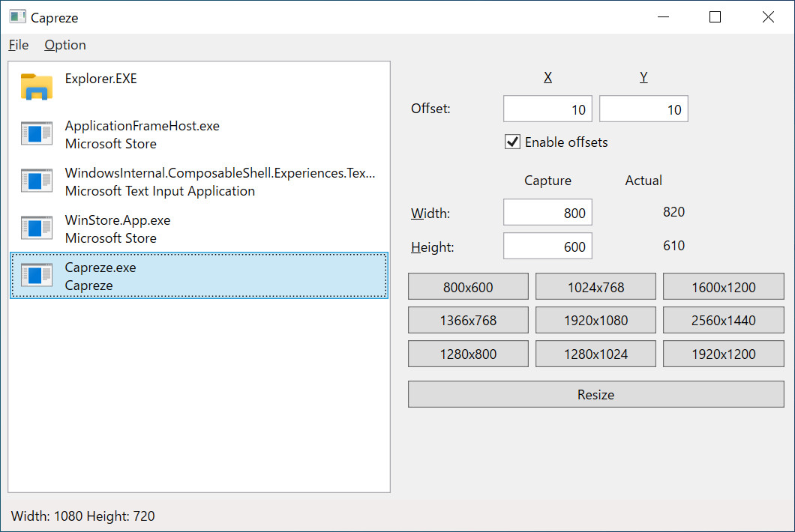Open the File menu
This screenshot has height=532, width=795.
click(x=19, y=45)
